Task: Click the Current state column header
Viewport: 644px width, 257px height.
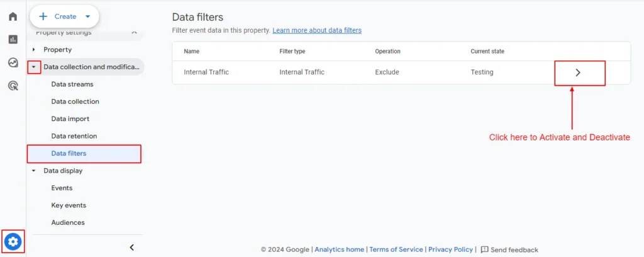Action: (x=487, y=52)
